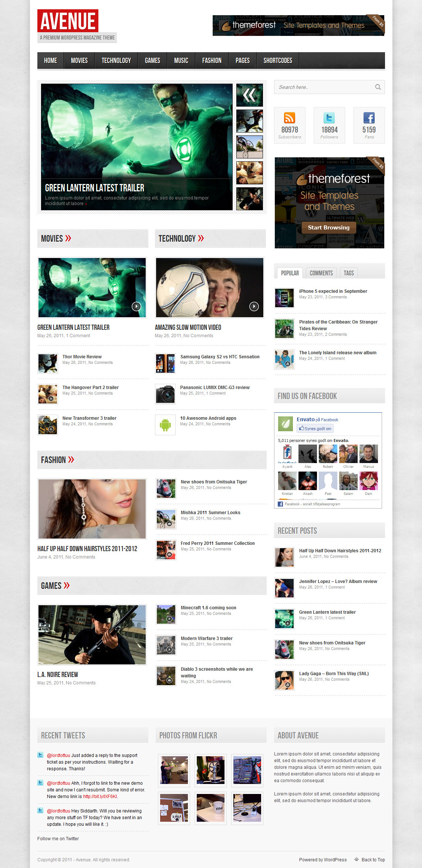
Task: Click the small Facebook logo in widget footer
Action: (280, 504)
